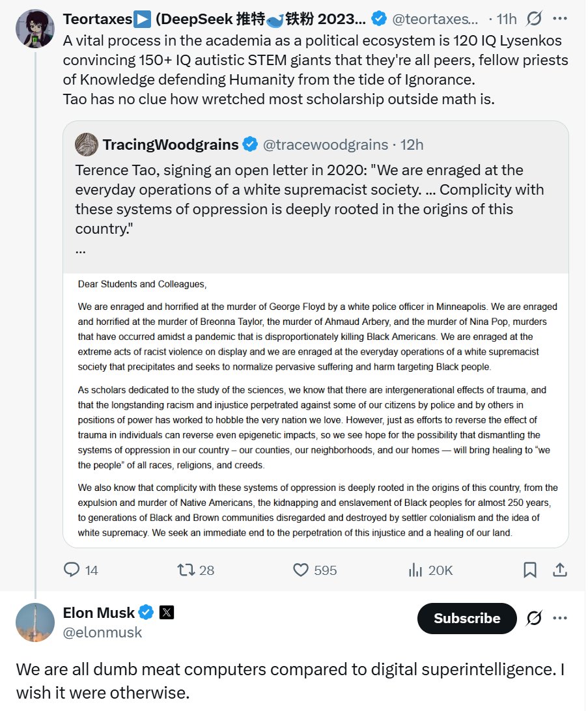Click the Elon Musk display name
Screen dimensions: 588x711
[x=99, y=613]
